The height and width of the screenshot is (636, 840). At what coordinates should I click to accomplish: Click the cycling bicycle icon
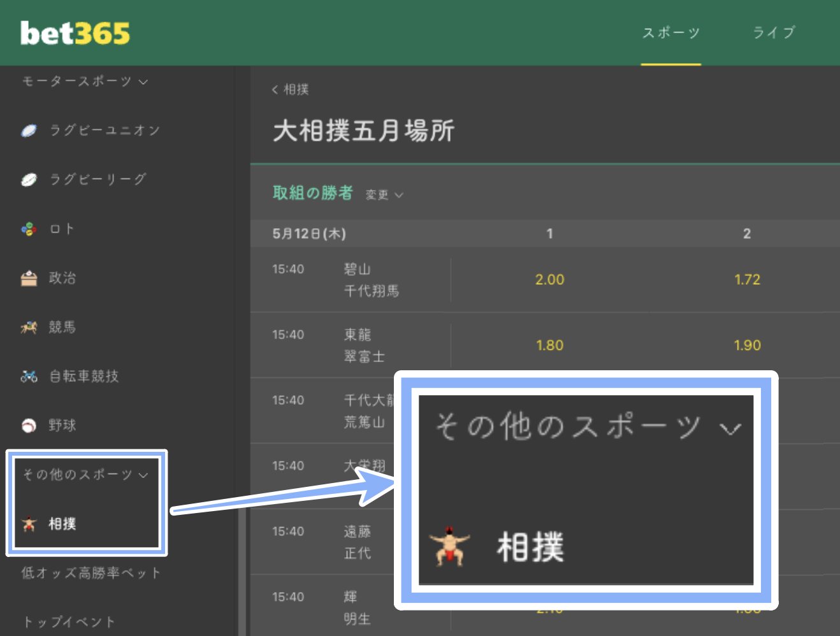tap(29, 376)
